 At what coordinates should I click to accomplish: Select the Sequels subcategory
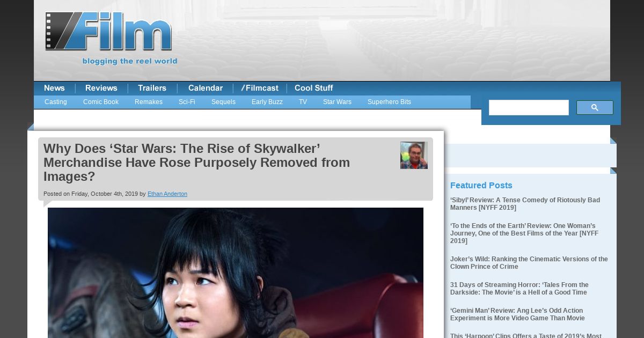223,102
